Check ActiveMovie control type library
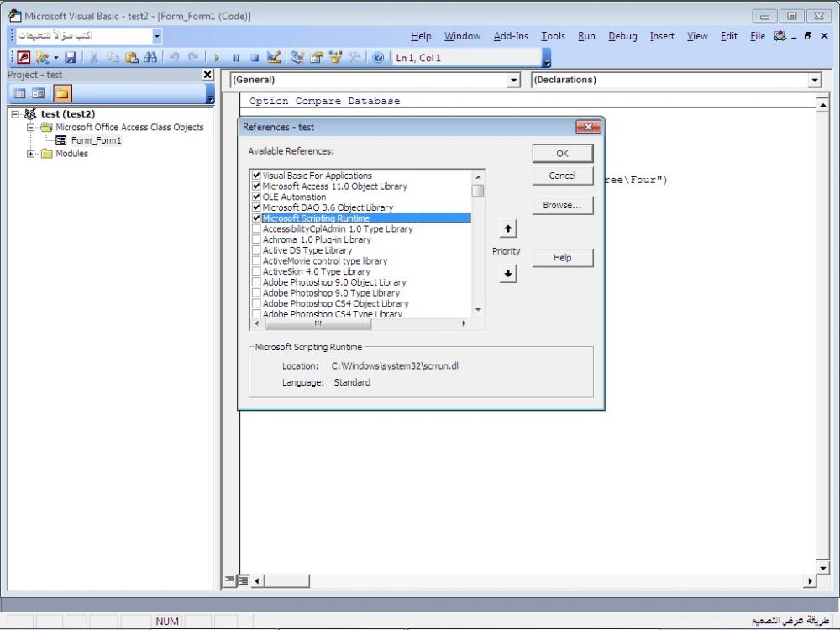 [256, 261]
